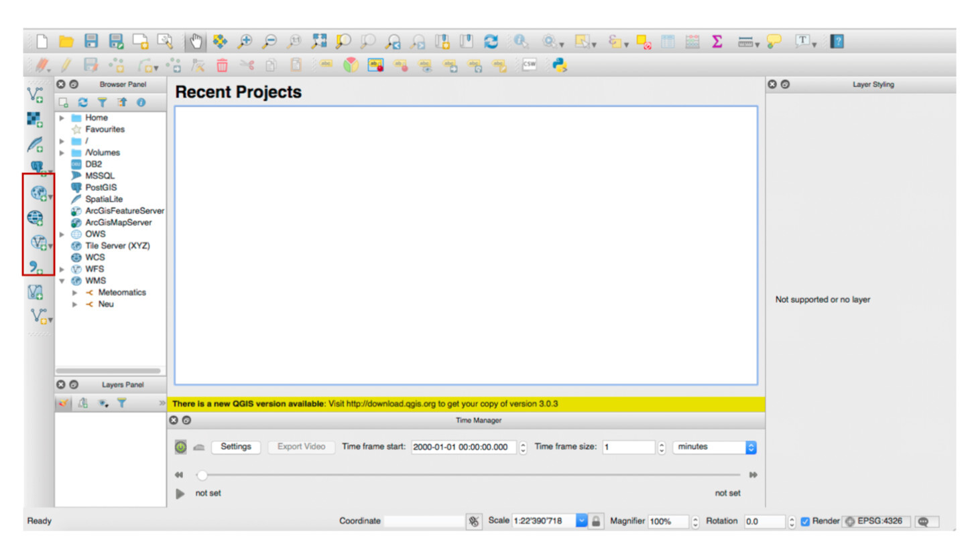Screen dimensions: 972x560
Task: Expand the /Volumes tree node
Action: (x=62, y=153)
